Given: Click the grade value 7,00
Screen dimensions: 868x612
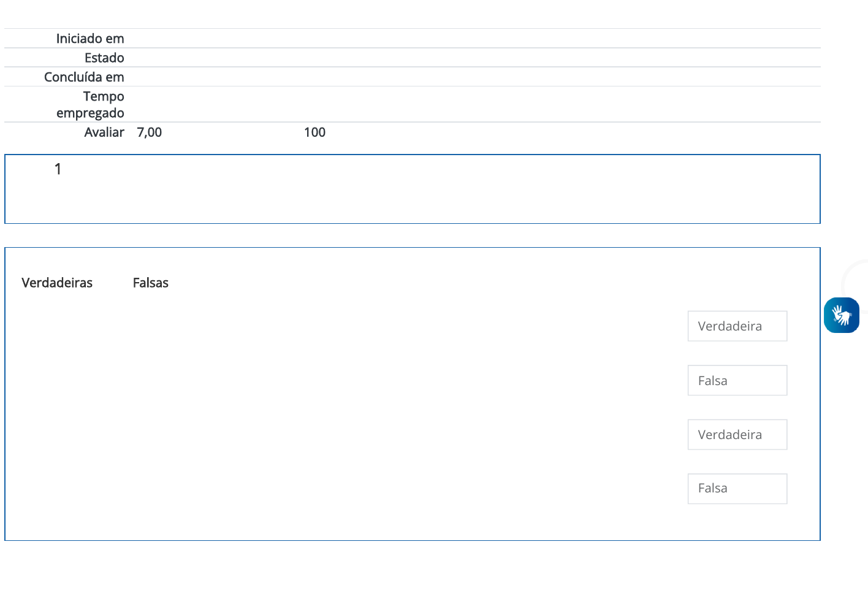Looking at the screenshot, I should [x=150, y=132].
